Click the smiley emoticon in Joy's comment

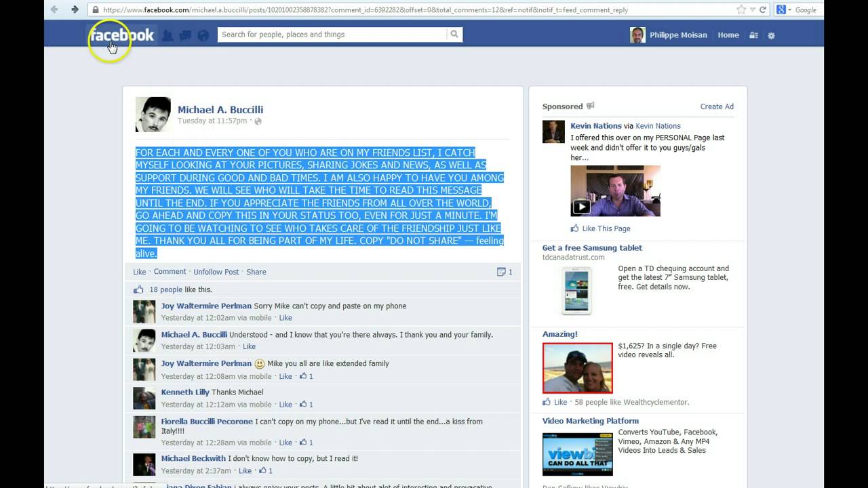(x=260, y=364)
